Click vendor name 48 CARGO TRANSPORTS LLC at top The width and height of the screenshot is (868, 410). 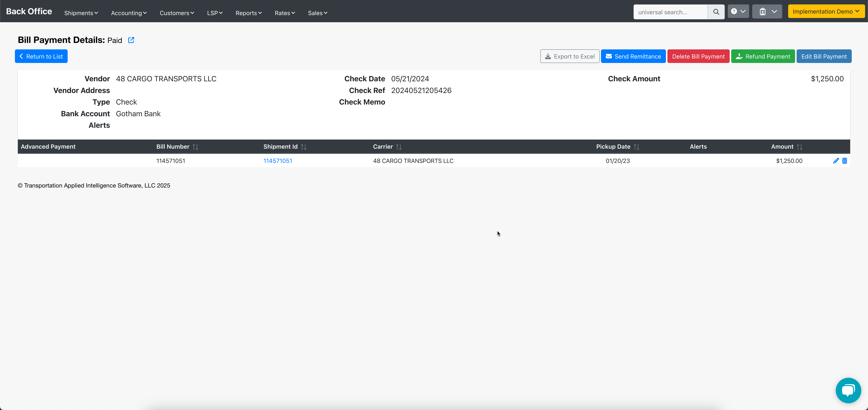(x=166, y=79)
